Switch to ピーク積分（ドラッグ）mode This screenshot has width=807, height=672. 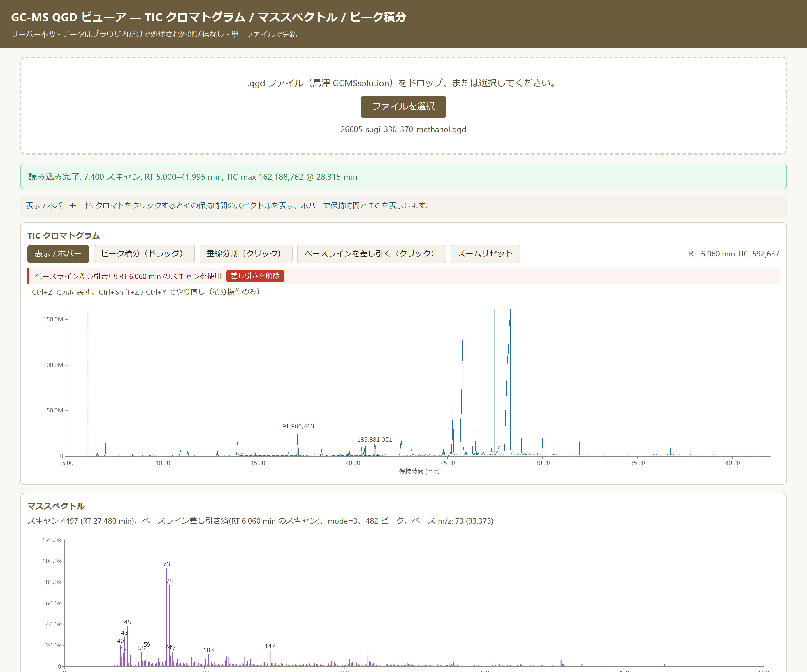[144, 254]
